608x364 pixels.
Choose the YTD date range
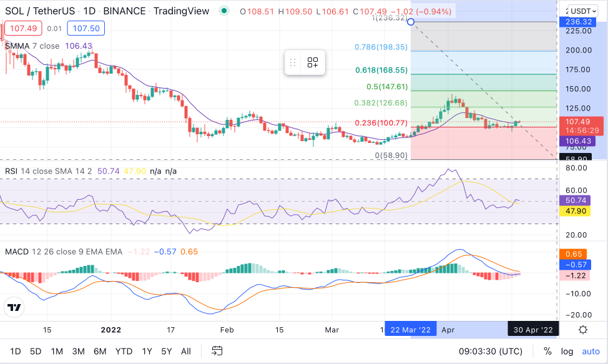[x=124, y=352]
